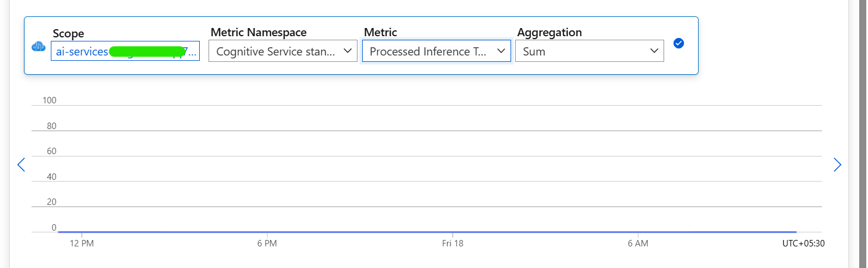Click the right arrow to pan chart forward

pos(837,165)
